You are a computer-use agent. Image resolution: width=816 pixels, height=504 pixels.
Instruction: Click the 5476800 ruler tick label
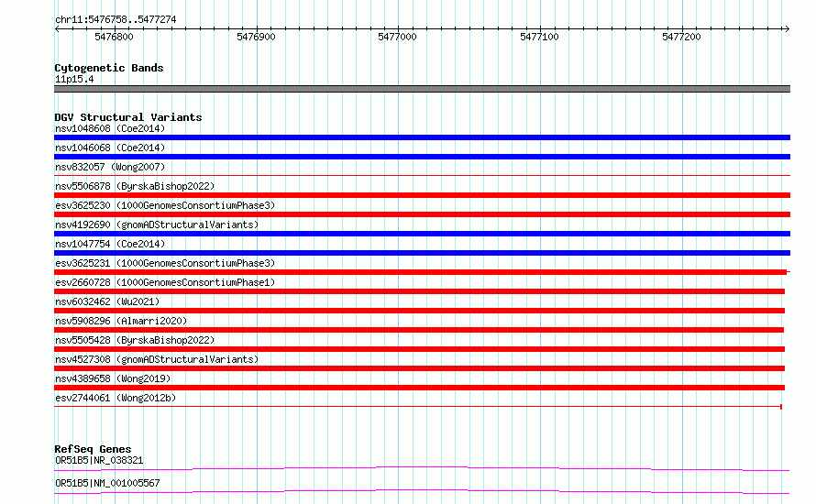114,37
